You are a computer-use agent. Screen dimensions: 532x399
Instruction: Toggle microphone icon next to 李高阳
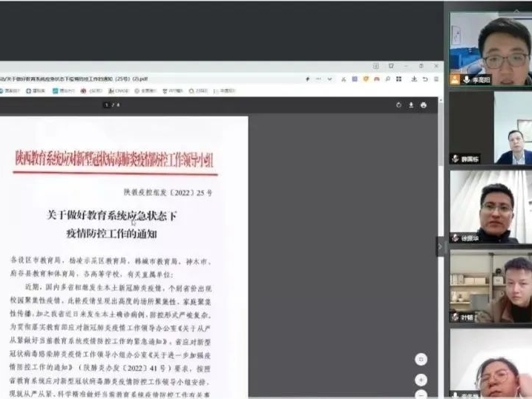tap(467, 79)
